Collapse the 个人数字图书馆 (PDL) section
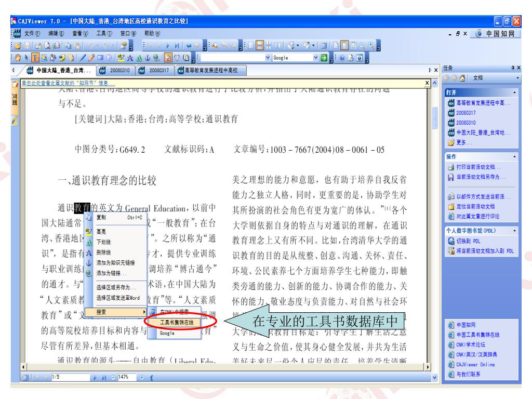Image resolution: width=532 pixels, height=399 pixels. click(x=515, y=230)
